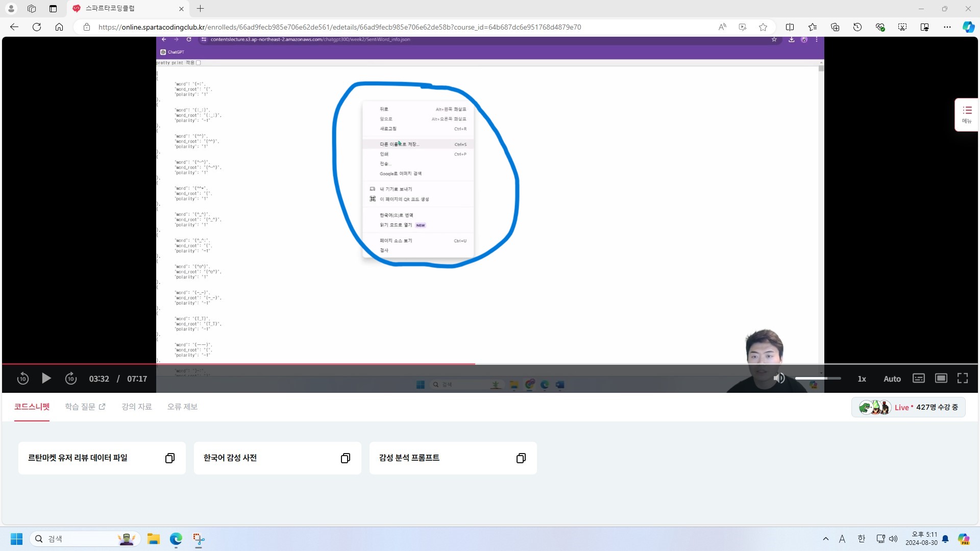Open the 메뉴 side panel button
This screenshot has height=551, width=980.
967,115
